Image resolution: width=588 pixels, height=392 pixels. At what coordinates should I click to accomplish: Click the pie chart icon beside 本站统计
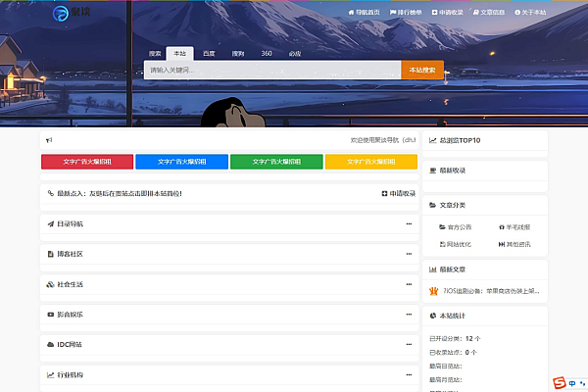(x=433, y=316)
